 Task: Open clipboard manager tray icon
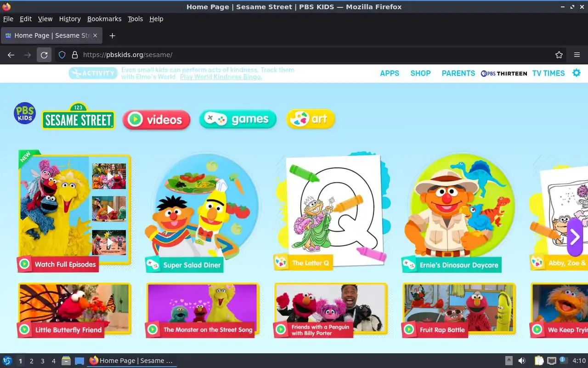(x=539, y=361)
